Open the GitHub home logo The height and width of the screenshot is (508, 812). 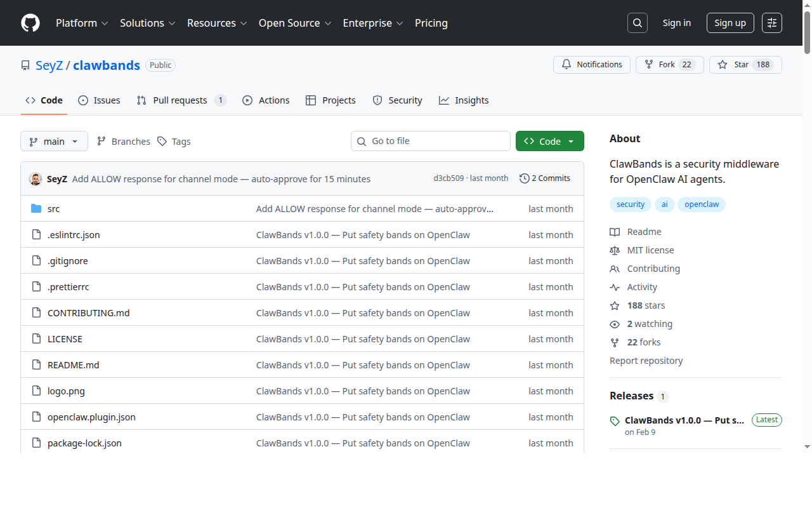30,23
